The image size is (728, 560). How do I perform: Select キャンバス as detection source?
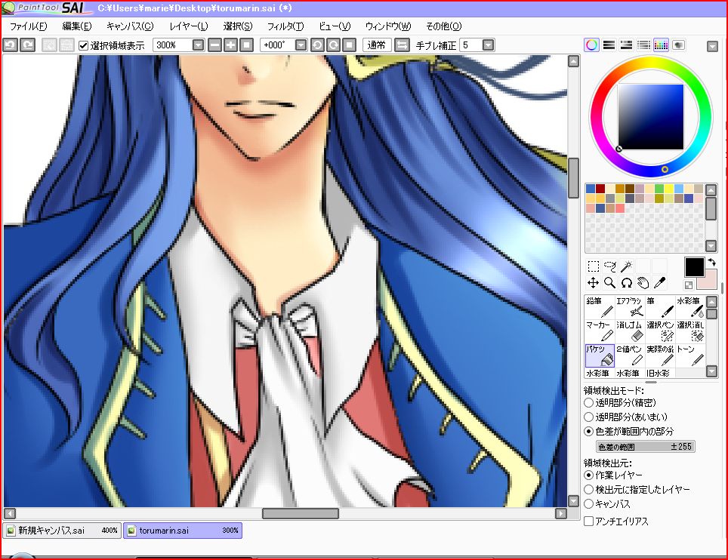click(x=589, y=504)
